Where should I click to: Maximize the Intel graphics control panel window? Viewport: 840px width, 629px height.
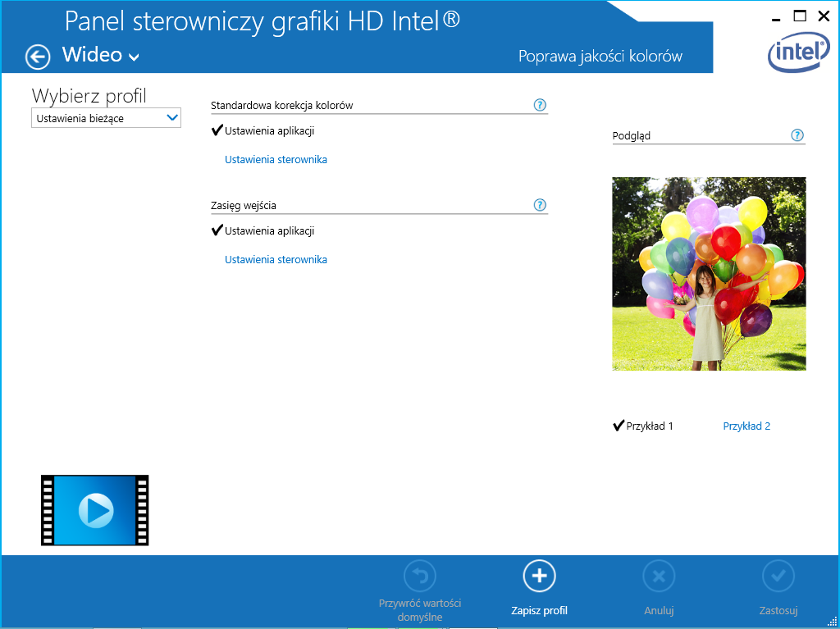[799, 16]
